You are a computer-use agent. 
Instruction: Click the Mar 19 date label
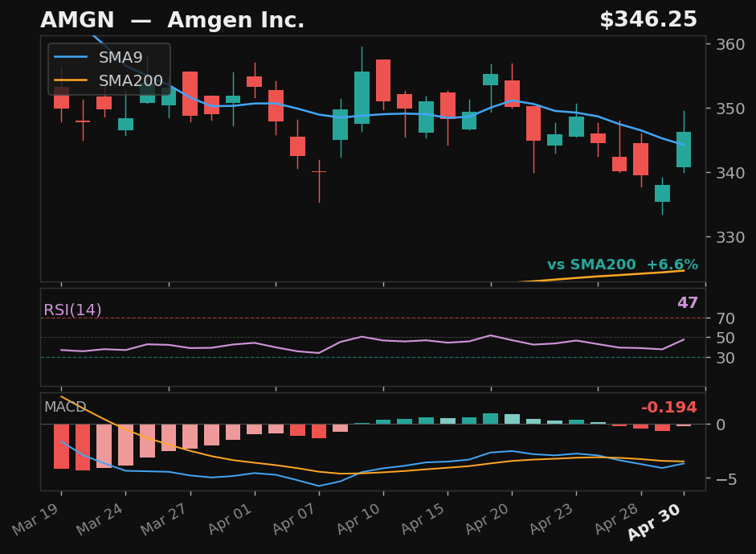point(36,519)
